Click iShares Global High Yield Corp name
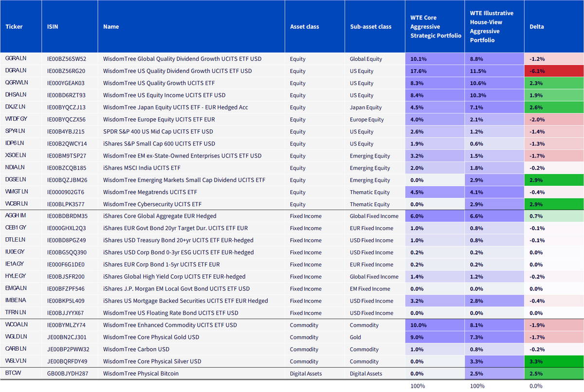The image size is (584, 392). tap(174, 277)
